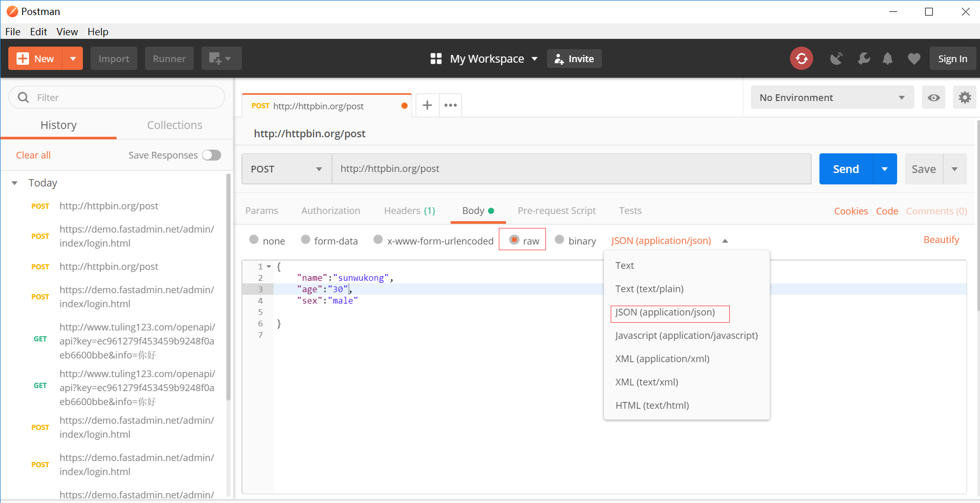Click the blue Send button
Image resolution: width=980 pixels, height=503 pixels.
pos(845,169)
